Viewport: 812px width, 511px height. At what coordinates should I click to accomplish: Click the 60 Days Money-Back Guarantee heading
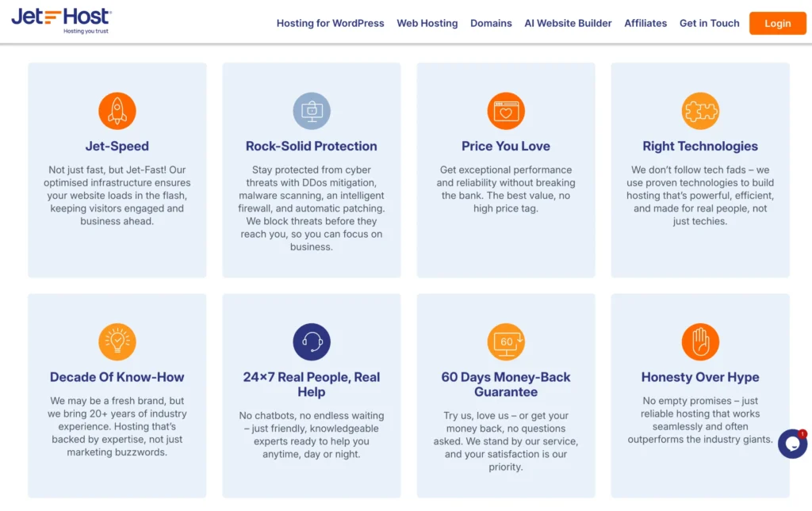tap(506, 384)
